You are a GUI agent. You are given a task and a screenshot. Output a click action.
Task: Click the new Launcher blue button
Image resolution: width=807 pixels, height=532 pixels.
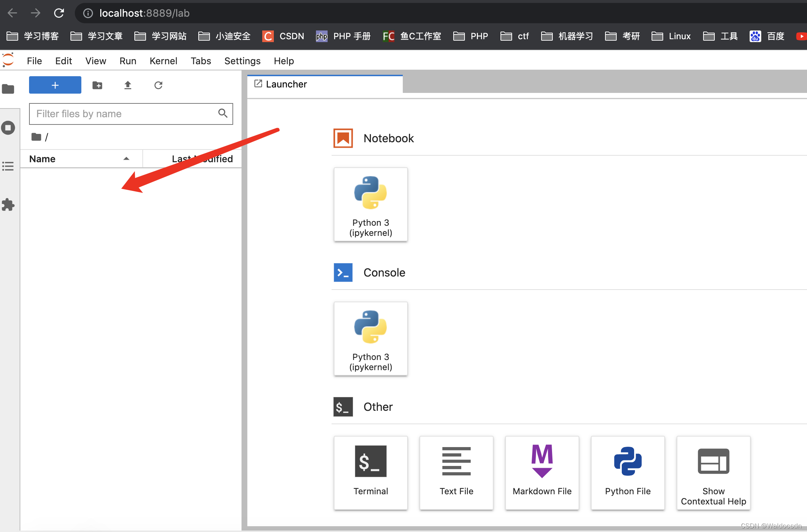pyautogui.click(x=55, y=86)
